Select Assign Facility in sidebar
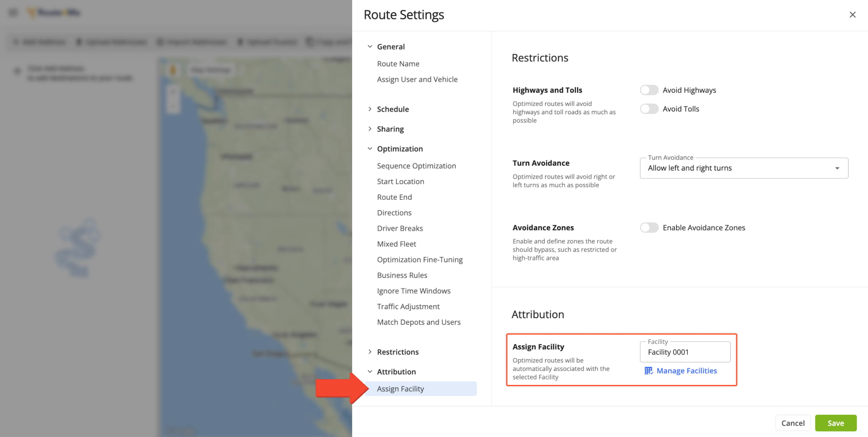Viewport: 868px width, 437px height. (400, 389)
